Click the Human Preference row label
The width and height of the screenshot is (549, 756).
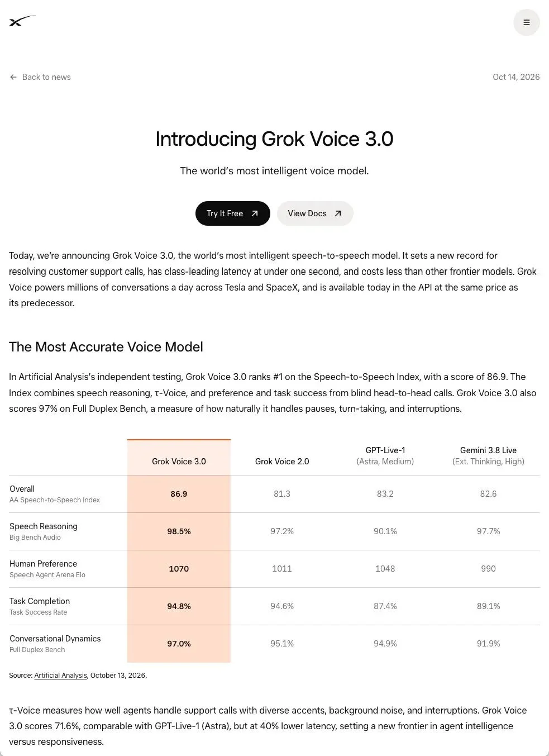[x=47, y=569]
